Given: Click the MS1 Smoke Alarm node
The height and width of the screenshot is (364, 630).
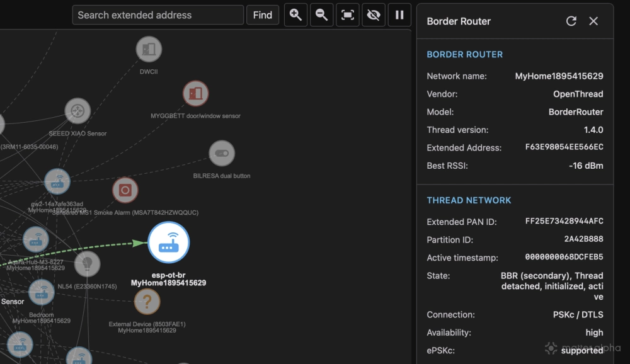Looking at the screenshot, I should click(125, 190).
